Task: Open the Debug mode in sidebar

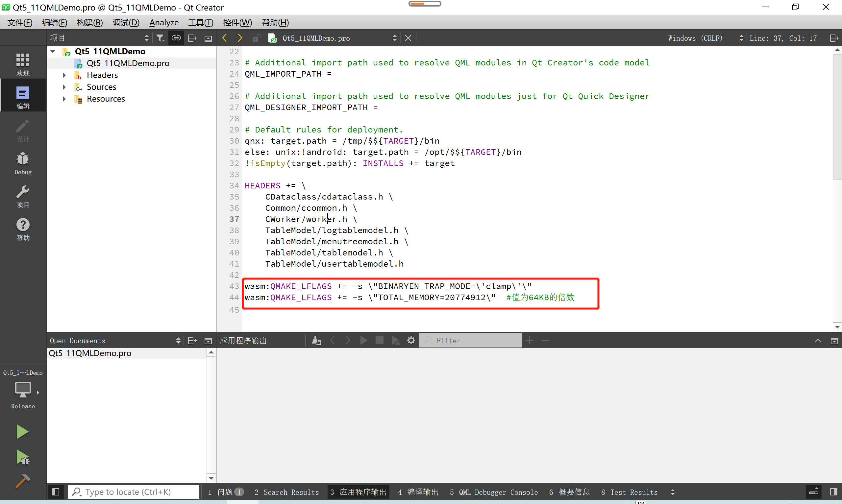Action: click(23, 163)
